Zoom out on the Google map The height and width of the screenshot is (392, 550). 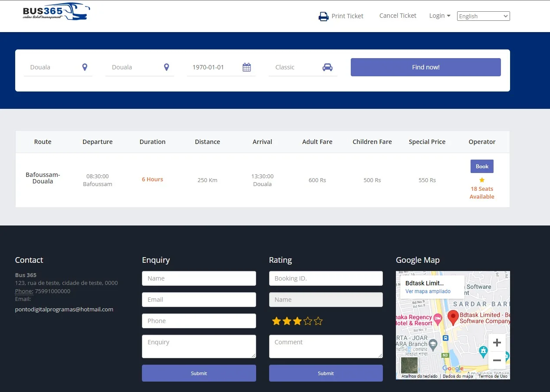click(x=497, y=360)
